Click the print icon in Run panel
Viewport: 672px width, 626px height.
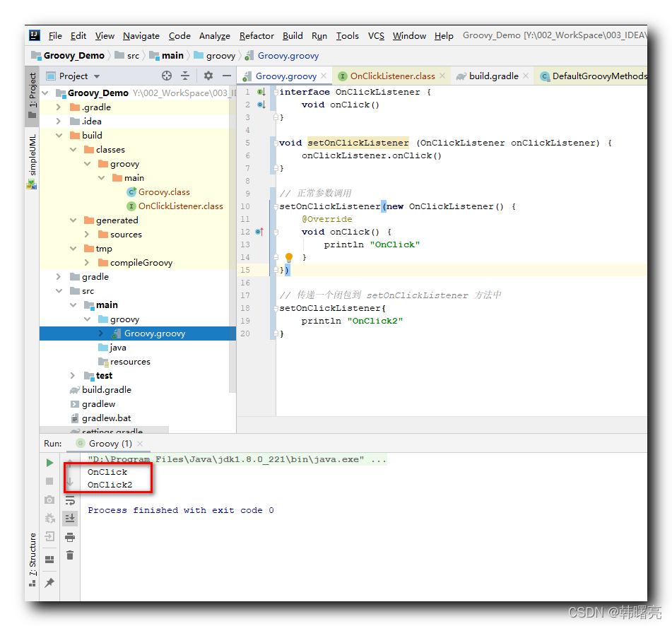[70, 537]
